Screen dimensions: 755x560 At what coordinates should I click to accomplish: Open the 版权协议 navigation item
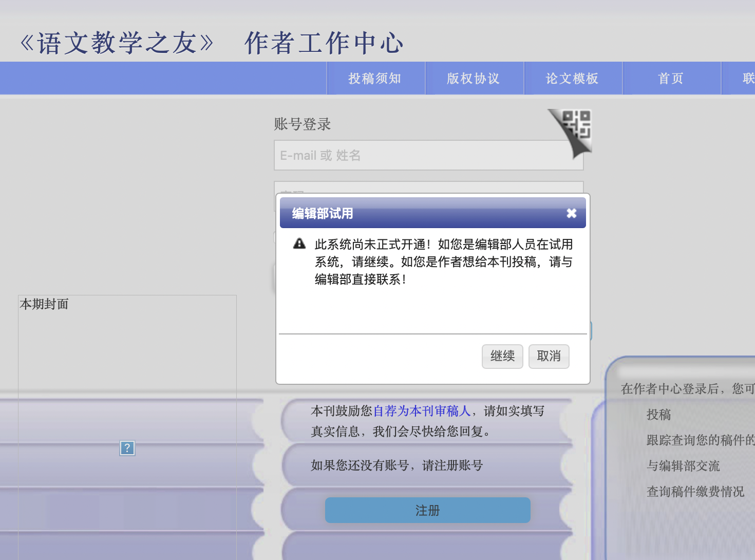click(x=474, y=79)
